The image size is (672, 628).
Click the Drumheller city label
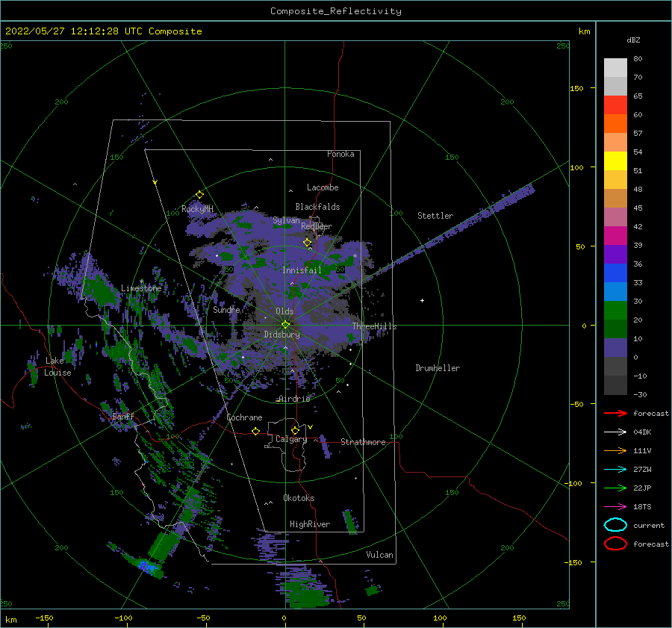coord(437,368)
